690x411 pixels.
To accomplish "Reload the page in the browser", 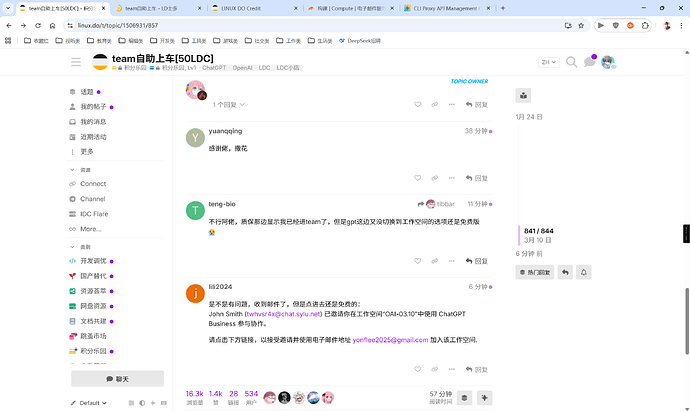I will pos(38,26).
